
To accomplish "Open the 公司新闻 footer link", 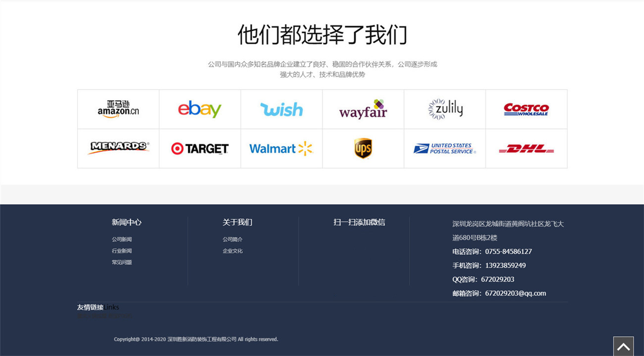I will [x=122, y=239].
